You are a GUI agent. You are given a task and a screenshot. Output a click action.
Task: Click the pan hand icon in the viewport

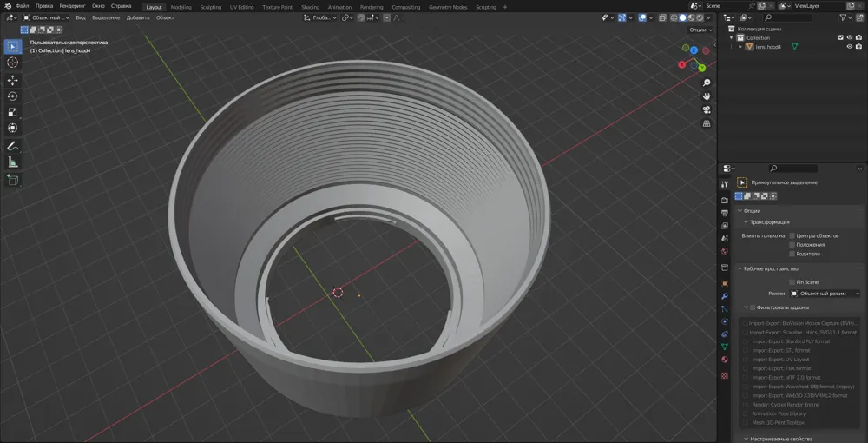[707, 96]
